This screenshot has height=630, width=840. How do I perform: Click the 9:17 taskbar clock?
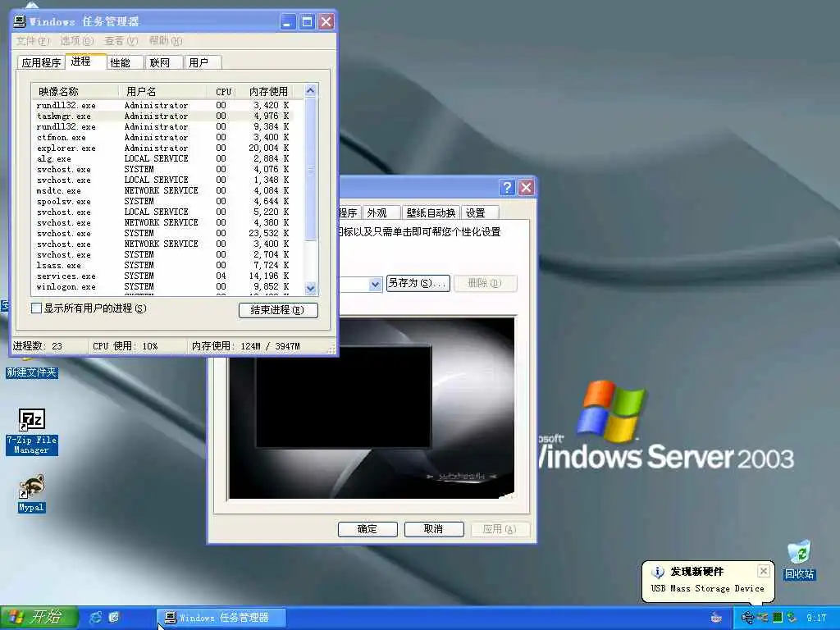click(x=816, y=618)
